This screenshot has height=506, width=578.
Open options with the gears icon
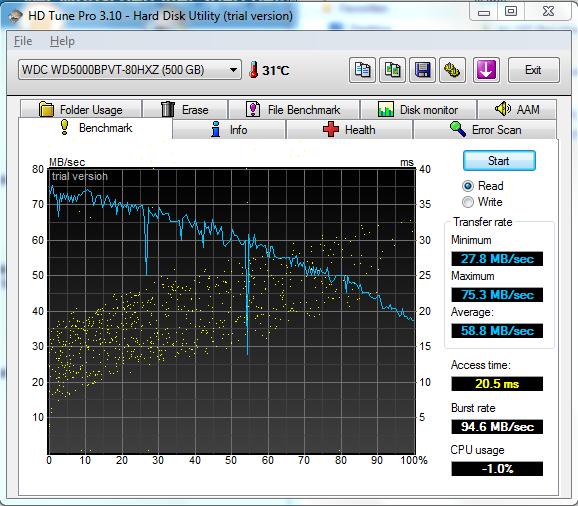(452, 70)
